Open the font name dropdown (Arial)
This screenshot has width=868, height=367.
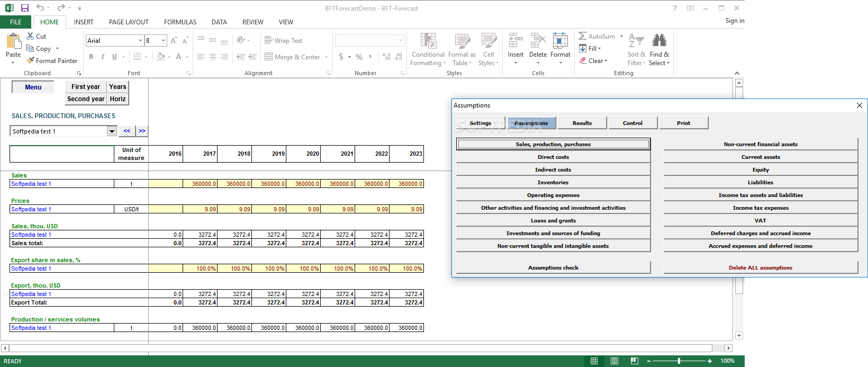click(140, 40)
